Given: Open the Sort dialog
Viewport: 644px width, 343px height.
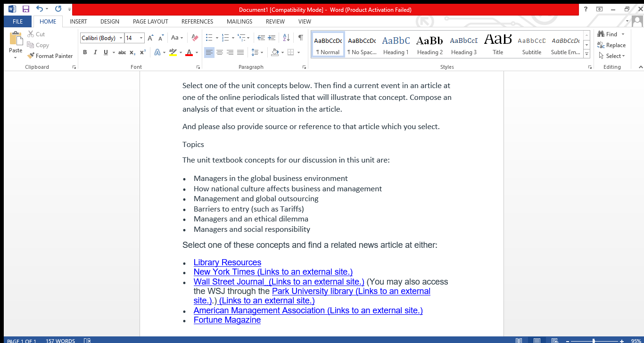Looking at the screenshot, I should (286, 37).
